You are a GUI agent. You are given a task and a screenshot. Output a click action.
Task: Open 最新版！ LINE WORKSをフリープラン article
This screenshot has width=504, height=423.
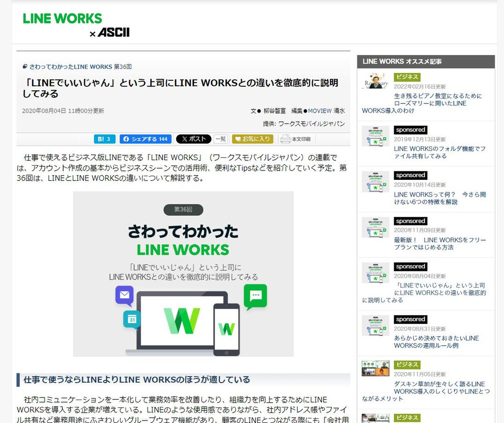click(x=440, y=244)
